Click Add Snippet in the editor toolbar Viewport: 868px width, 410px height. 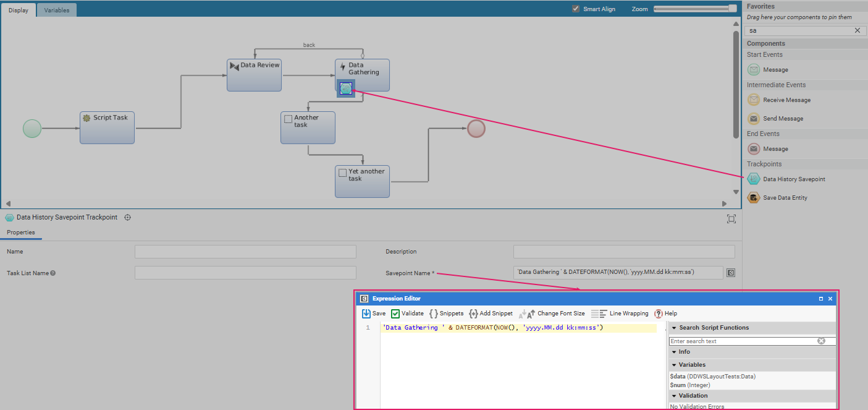(491, 314)
